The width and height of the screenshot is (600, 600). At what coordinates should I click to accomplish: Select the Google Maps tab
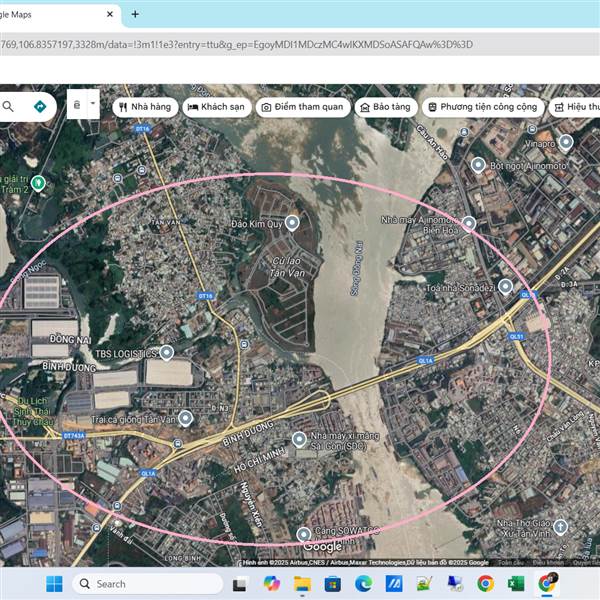coord(57,15)
